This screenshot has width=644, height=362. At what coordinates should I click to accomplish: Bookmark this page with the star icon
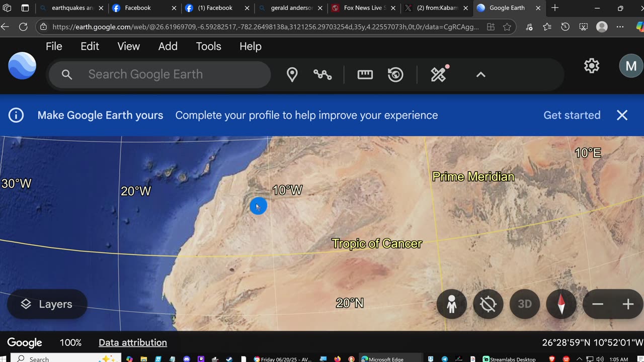click(507, 27)
